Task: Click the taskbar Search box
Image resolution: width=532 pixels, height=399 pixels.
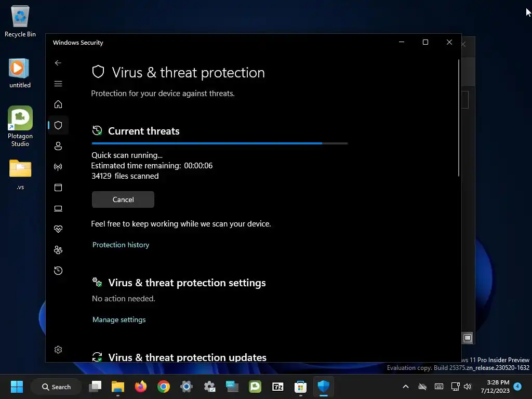Action: pyautogui.click(x=56, y=387)
